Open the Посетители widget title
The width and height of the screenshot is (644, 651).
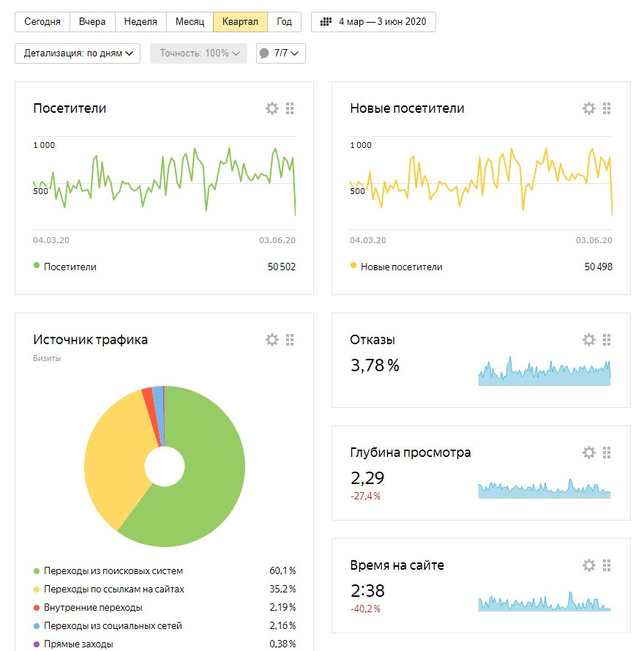[70, 108]
